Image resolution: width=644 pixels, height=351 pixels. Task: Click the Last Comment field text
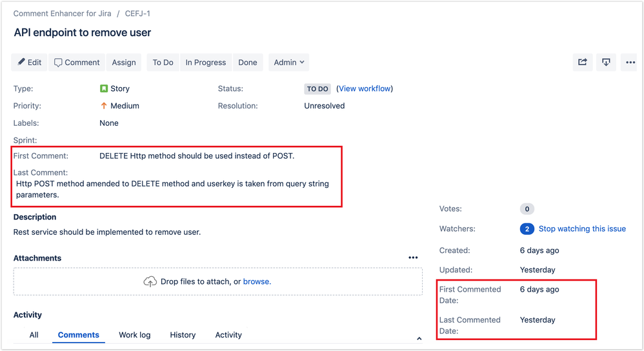(x=172, y=189)
